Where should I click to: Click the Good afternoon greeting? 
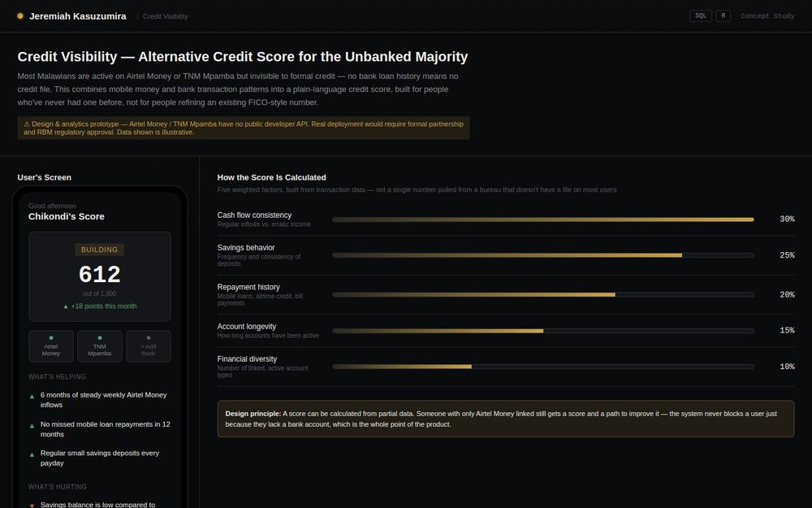[52, 206]
